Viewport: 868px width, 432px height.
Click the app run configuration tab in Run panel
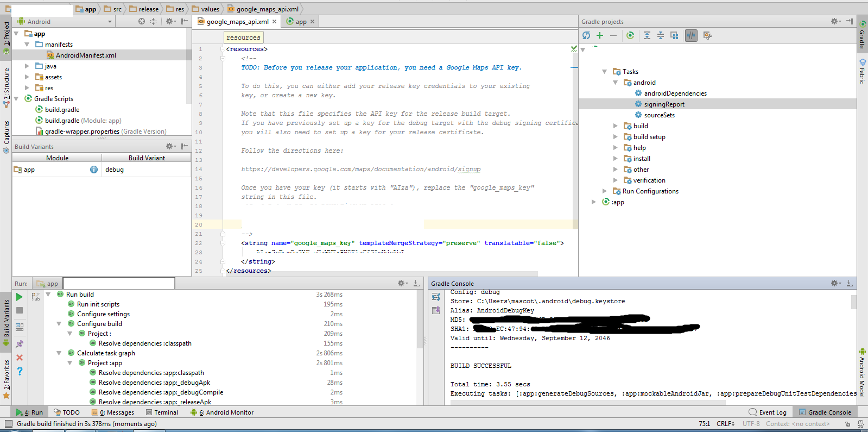tap(48, 284)
